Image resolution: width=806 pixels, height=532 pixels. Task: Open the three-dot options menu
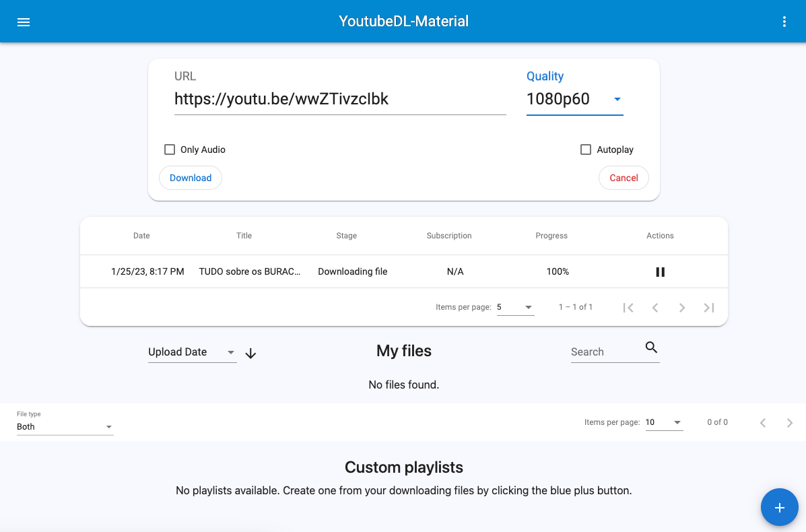tap(784, 22)
